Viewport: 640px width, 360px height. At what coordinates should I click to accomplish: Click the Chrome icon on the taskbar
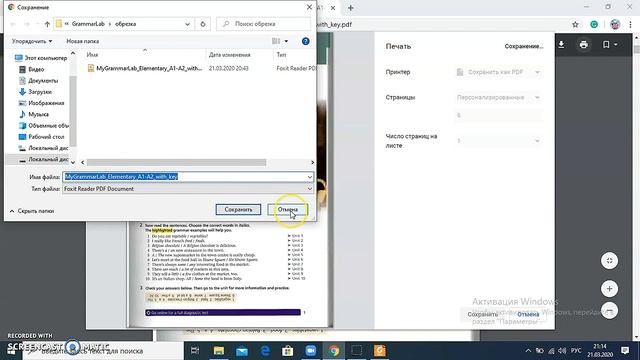coord(334,351)
